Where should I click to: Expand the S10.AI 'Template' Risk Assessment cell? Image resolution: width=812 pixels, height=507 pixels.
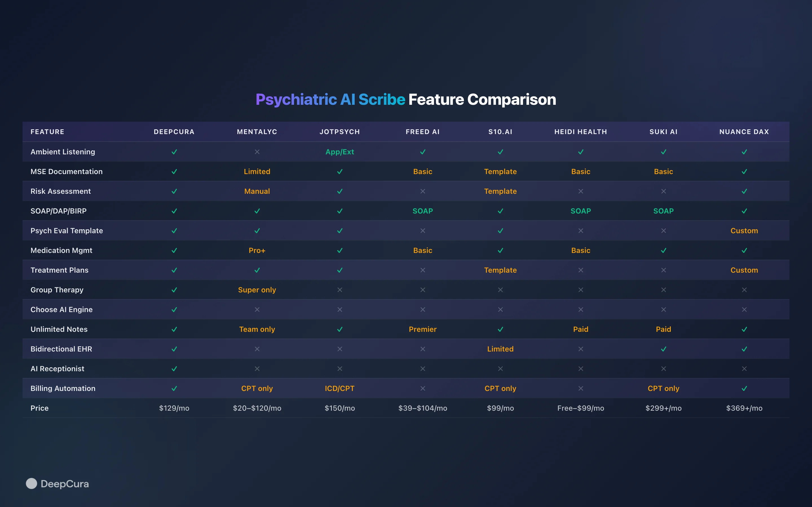click(500, 191)
